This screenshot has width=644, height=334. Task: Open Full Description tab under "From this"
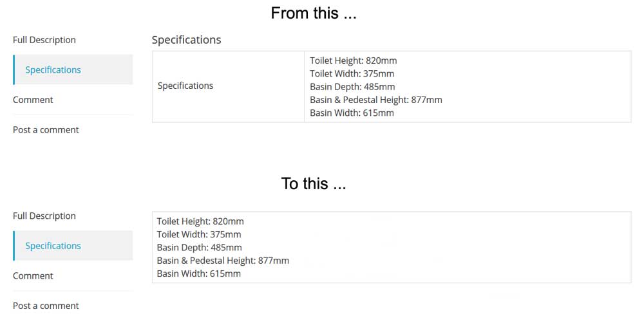(x=44, y=40)
